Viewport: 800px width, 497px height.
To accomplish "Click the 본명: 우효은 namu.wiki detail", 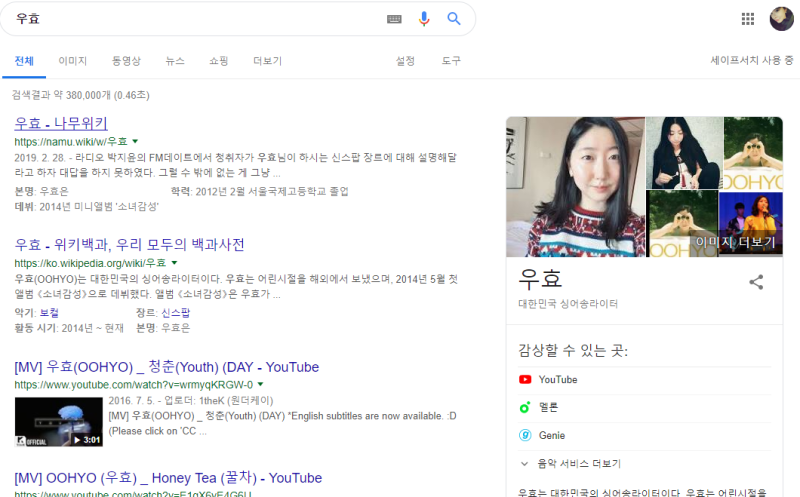I will coord(41,191).
